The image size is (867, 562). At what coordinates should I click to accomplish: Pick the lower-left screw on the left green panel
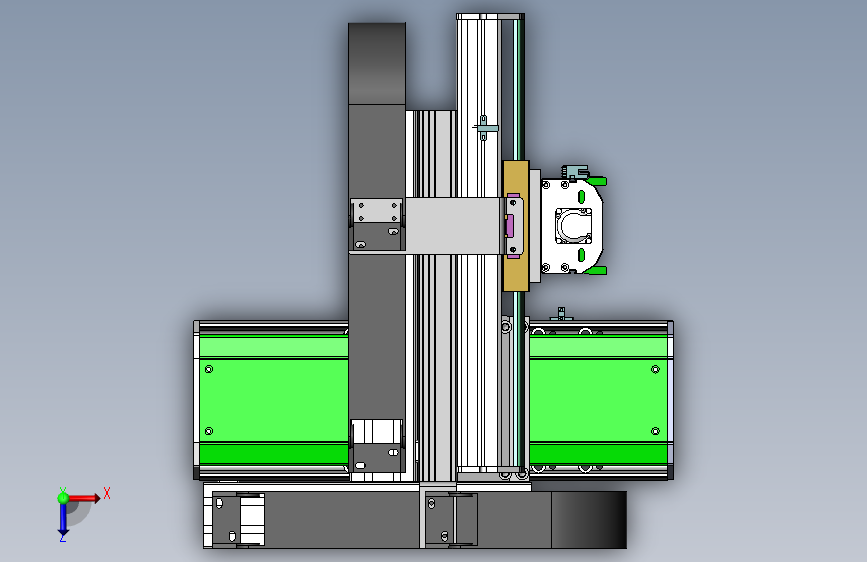[x=208, y=431]
